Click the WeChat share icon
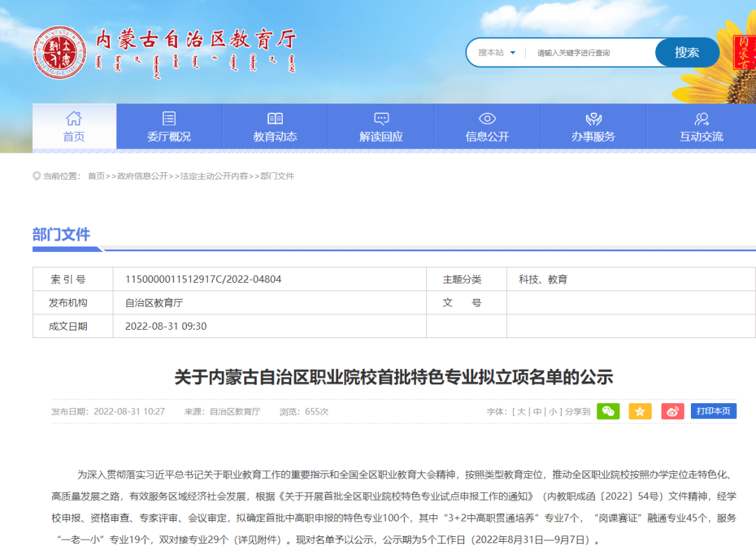The image size is (756, 546). (x=608, y=412)
